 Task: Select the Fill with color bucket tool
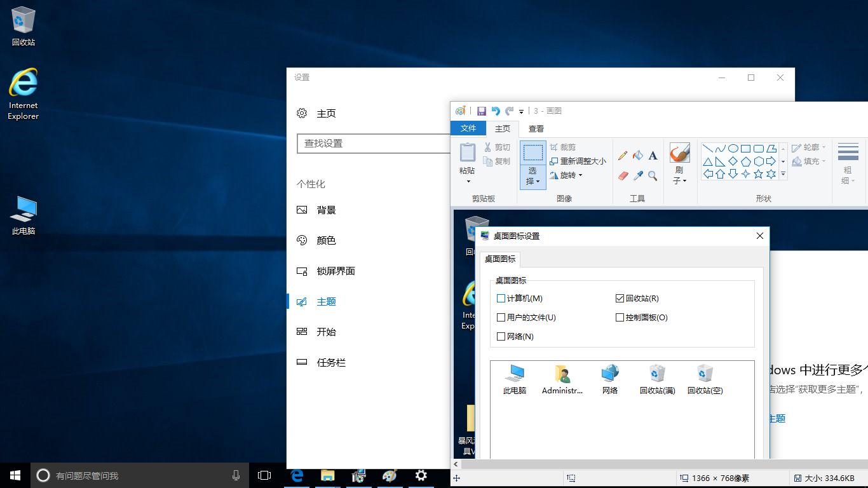(637, 154)
